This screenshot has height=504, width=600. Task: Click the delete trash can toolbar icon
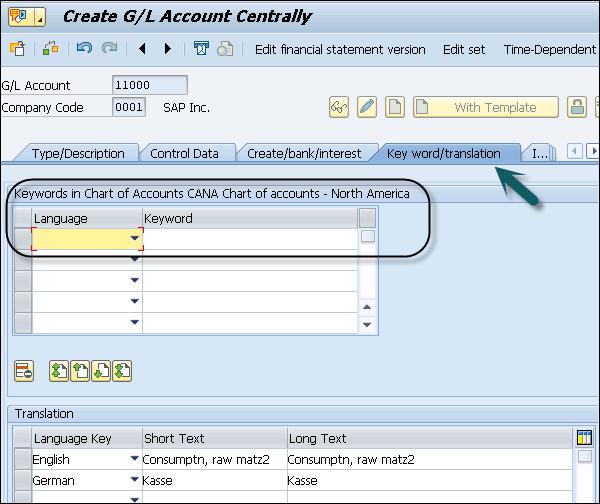coord(201,49)
